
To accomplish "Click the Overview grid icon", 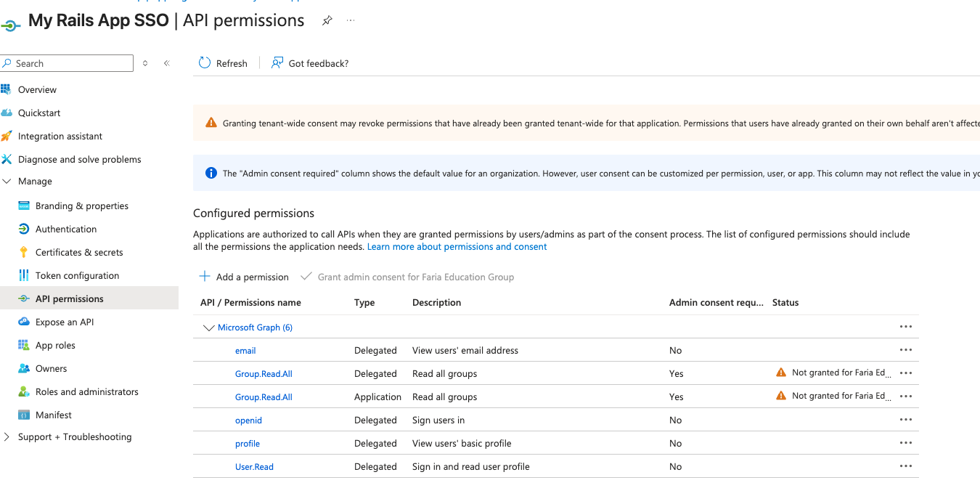I will tap(6, 89).
